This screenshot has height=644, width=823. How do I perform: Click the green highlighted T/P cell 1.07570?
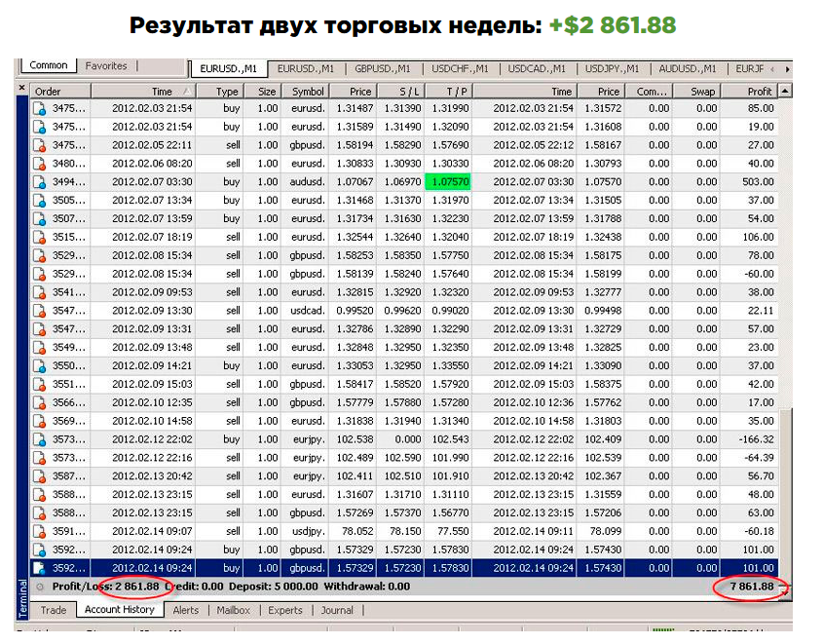pyautogui.click(x=449, y=182)
